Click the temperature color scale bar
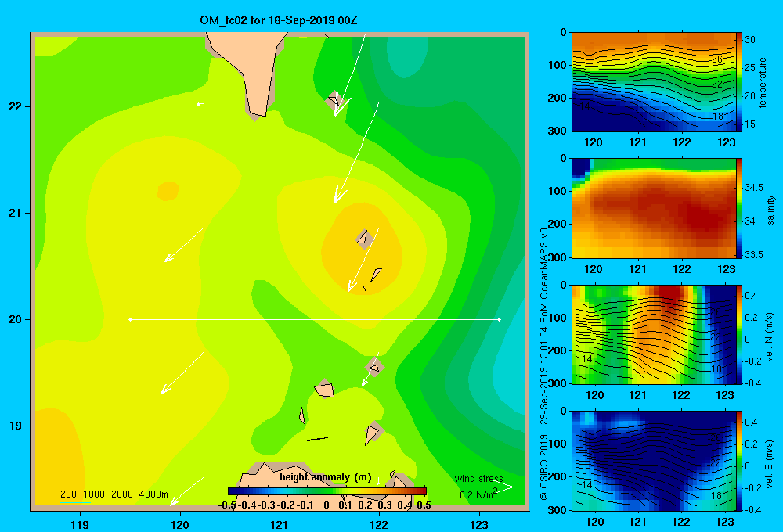This screenshot has width=783, height=532. click(738, 82)
